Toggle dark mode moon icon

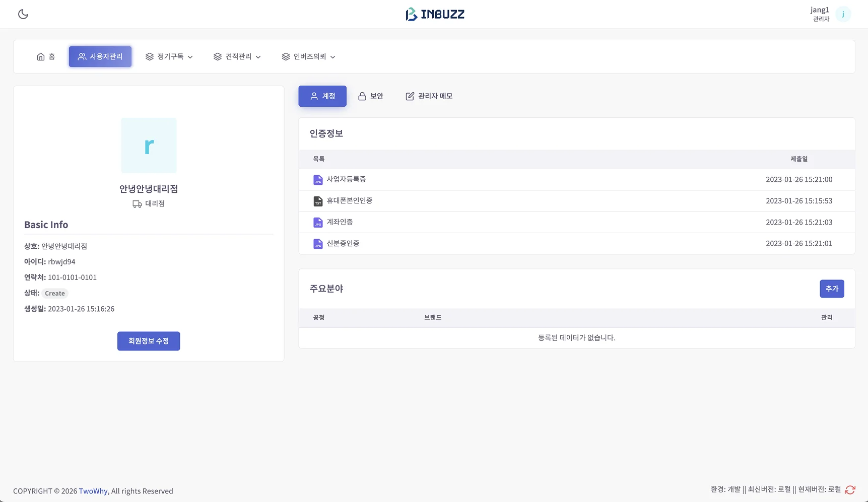tap(23, 14)
